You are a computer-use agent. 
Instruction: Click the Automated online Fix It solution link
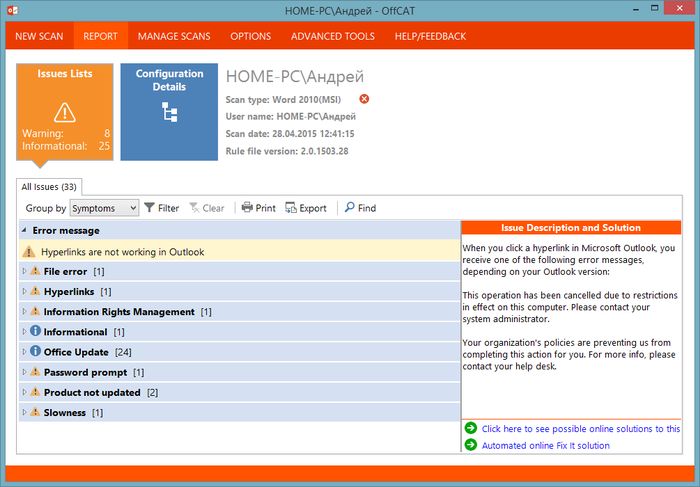[545, 445]
